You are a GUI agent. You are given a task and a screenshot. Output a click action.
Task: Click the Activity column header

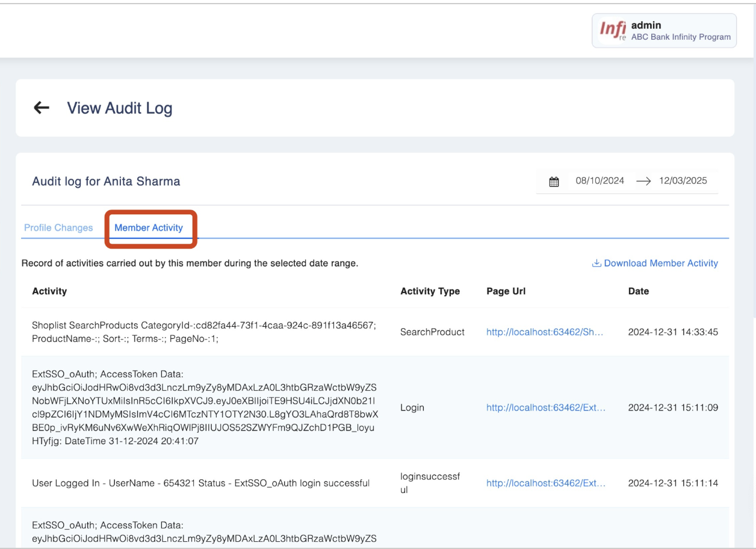49,291
